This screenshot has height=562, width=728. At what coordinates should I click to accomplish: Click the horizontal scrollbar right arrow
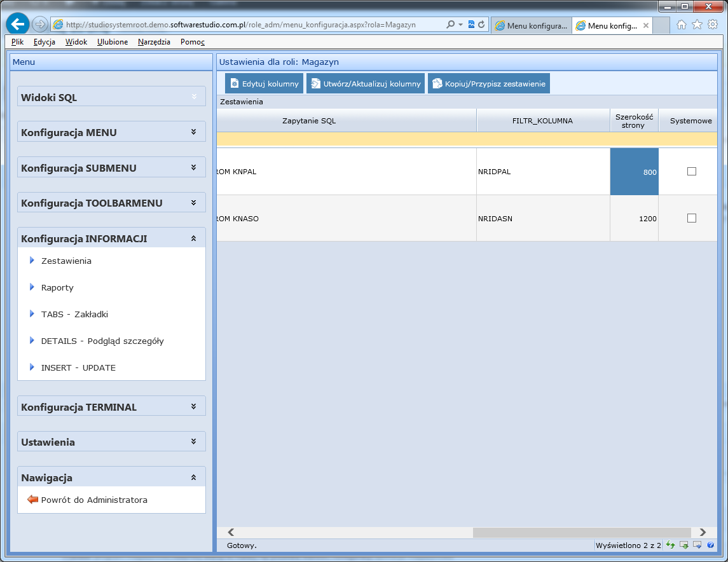tap(703, 532)
